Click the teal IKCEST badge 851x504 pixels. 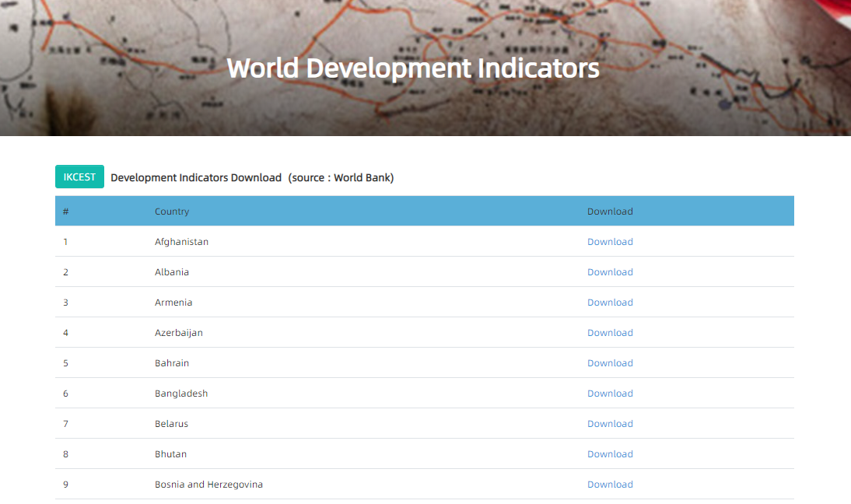click(x=79, y=177)
